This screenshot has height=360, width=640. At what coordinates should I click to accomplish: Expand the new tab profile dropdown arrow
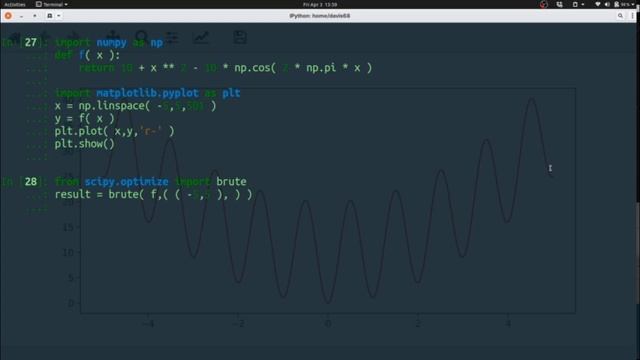(x=59, y=16)
